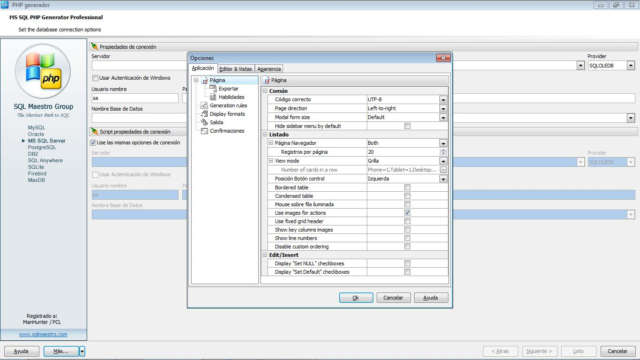Switch to the Apariencia tab
The width and height of the screenshot is (640, 360).
pos(269,69)
